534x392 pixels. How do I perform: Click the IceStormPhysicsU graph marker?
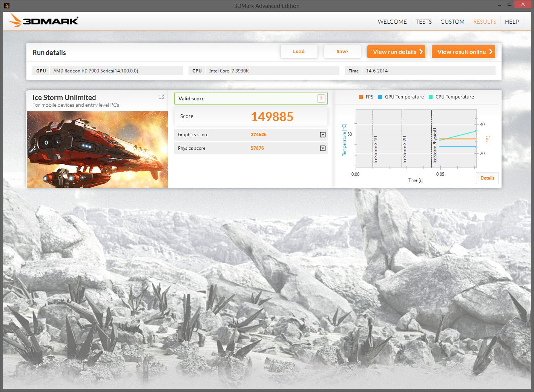point(435,145)
